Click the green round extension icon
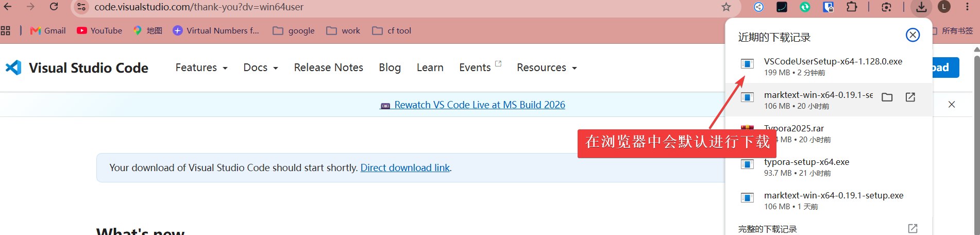Screen dimensions: 980x235 pos(805,7)
